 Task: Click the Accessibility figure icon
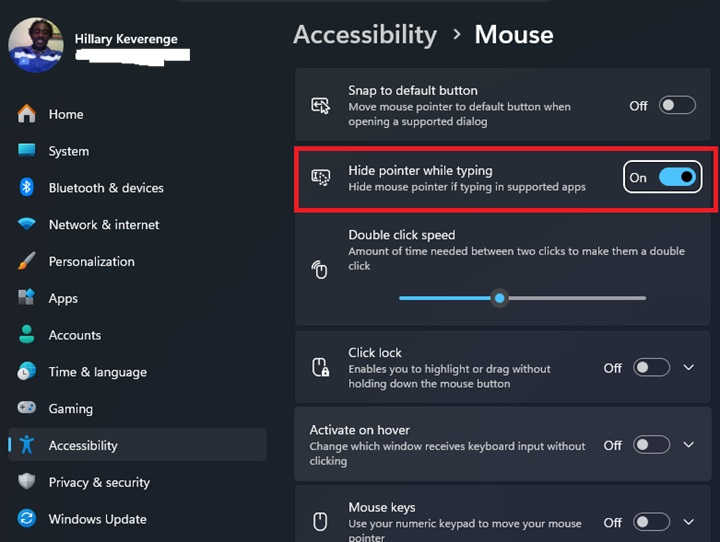click(x=27, y=445)
